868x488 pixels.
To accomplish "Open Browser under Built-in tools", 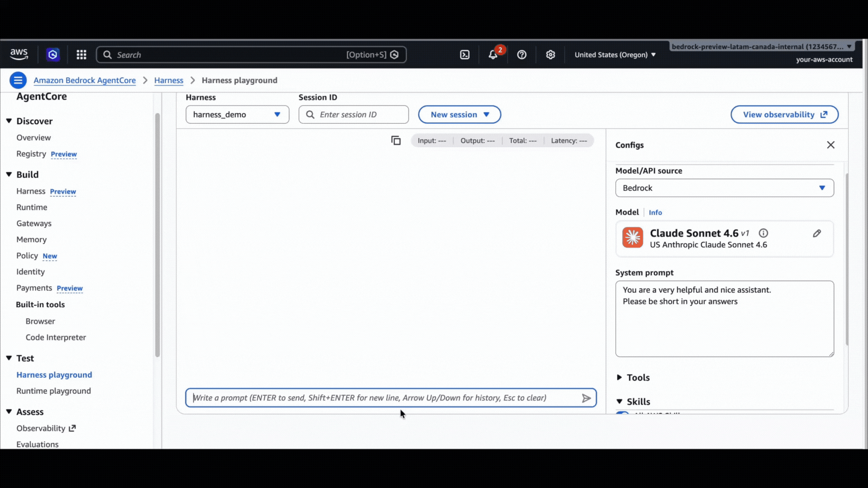I will [x=40, y=321].
